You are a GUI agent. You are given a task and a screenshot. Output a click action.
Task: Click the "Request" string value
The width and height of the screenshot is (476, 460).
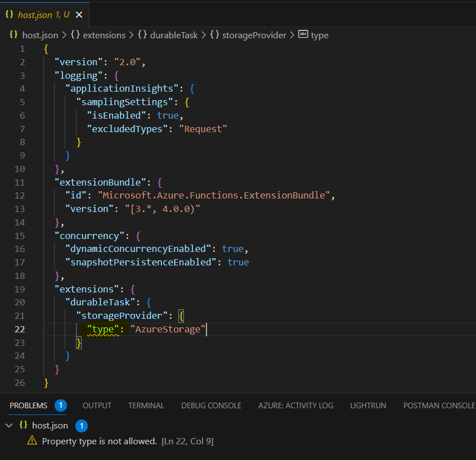(203, 129)
